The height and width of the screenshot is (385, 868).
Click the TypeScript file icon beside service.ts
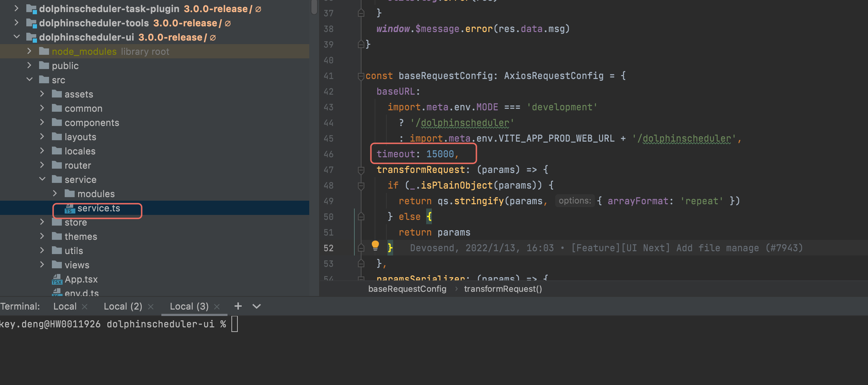[70, 209]
